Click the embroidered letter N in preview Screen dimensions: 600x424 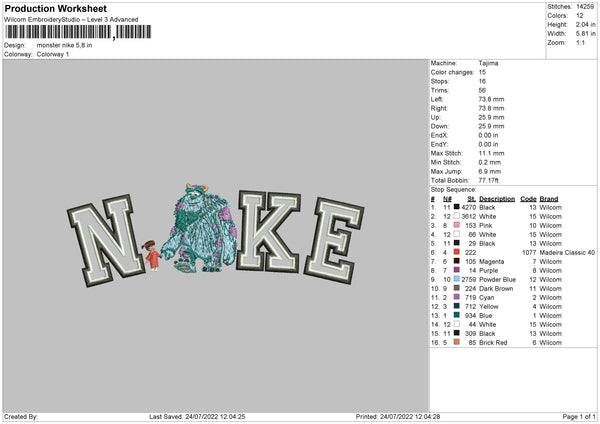[x=105, y=240]
